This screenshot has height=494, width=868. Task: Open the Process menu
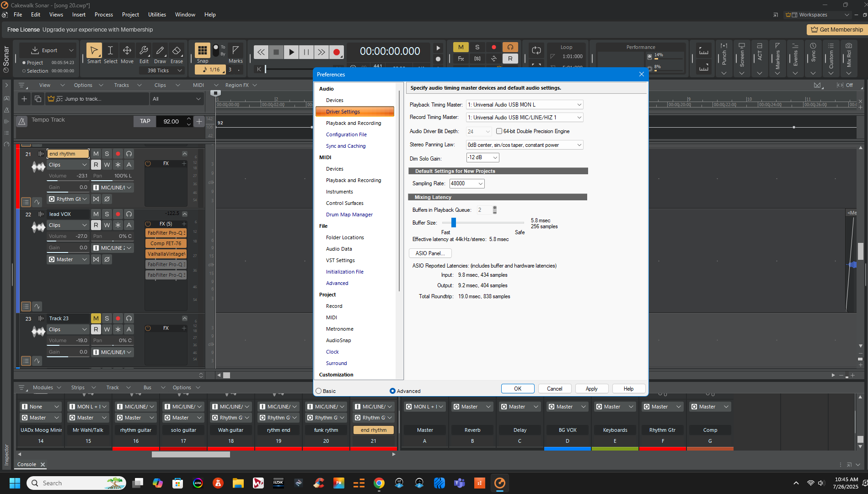click(104, 15)
